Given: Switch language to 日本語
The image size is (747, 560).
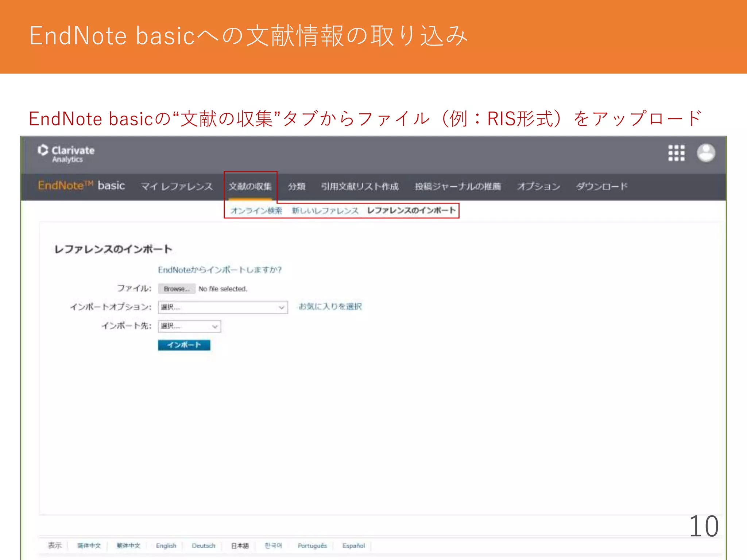Looking at the screenshot, I should click(240, 546).
